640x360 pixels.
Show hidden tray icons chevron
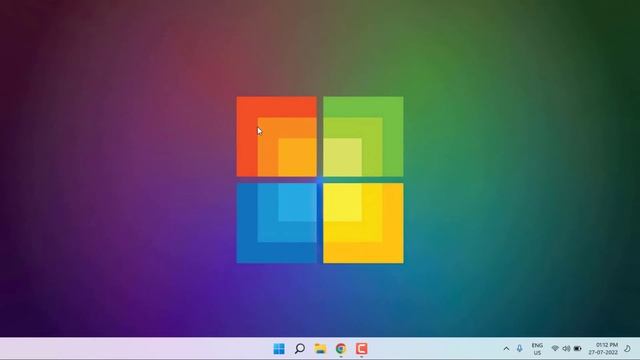click(x=506, y=349)
